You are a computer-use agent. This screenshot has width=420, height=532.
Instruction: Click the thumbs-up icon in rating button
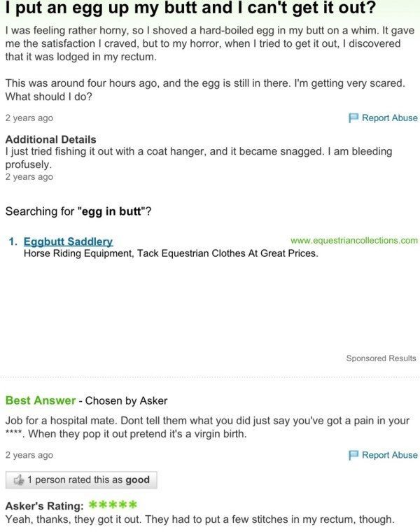tap(19, 479)
